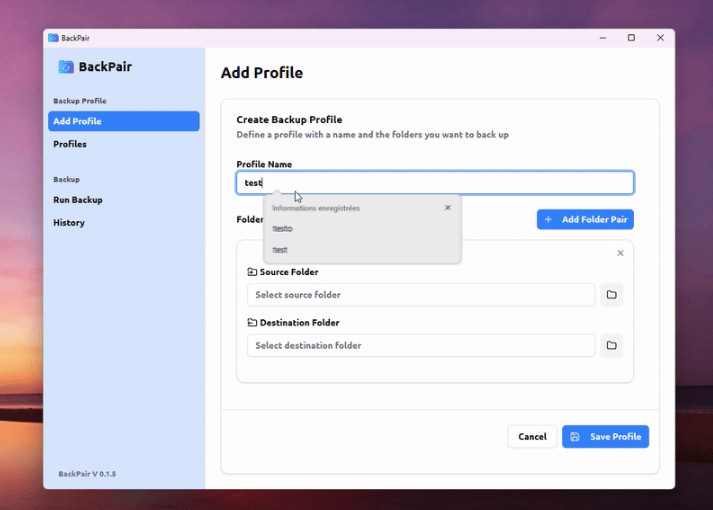Image resolution: width=713 pixels, height=510 pixels.
Task: Click the Destination Folder label icon
Action: pos(252,323)
